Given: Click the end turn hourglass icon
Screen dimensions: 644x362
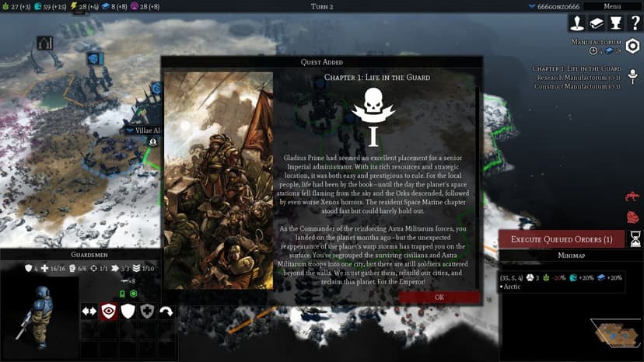Looking at the screenshot, I should tap(635, 238).
